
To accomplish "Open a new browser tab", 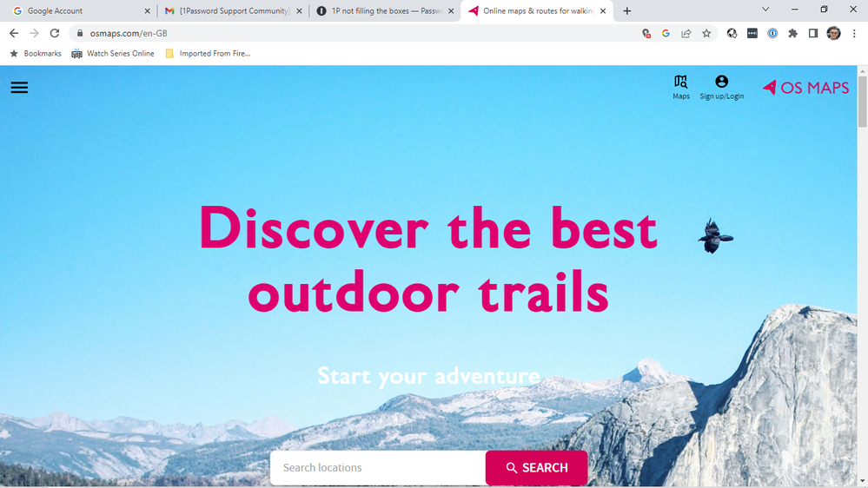I will click(626, 10).
